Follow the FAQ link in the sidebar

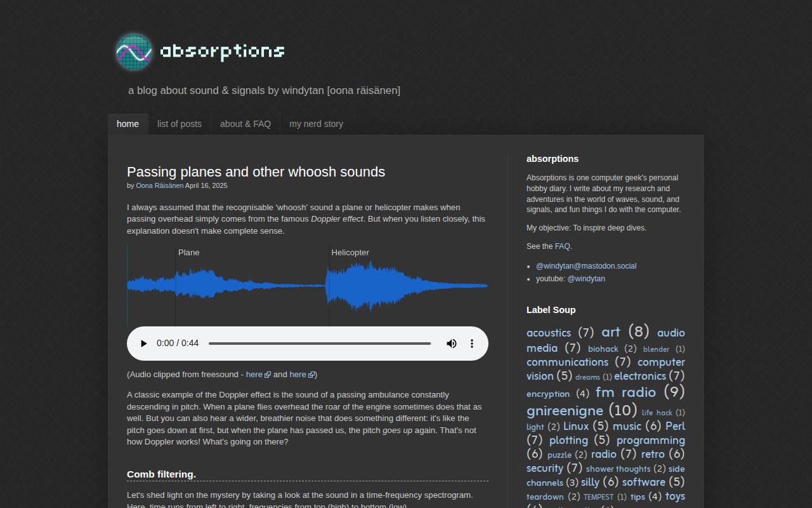[x=562, y=246]
